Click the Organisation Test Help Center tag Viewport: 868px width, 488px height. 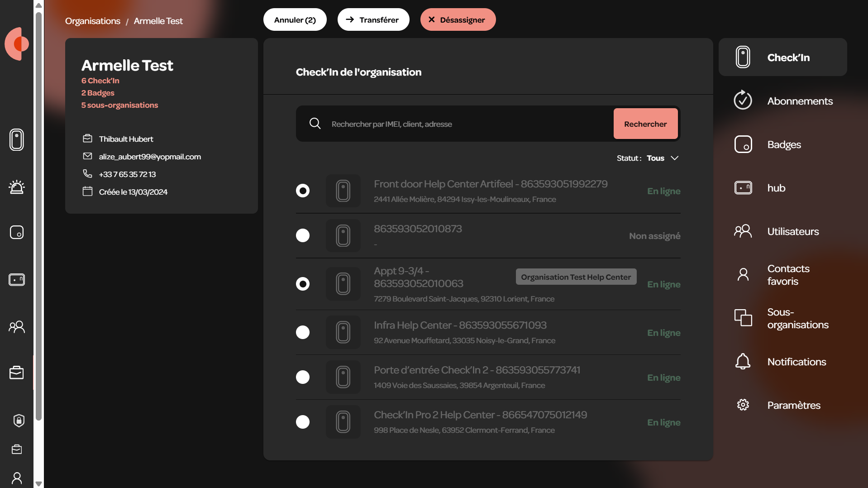point(576,277)
